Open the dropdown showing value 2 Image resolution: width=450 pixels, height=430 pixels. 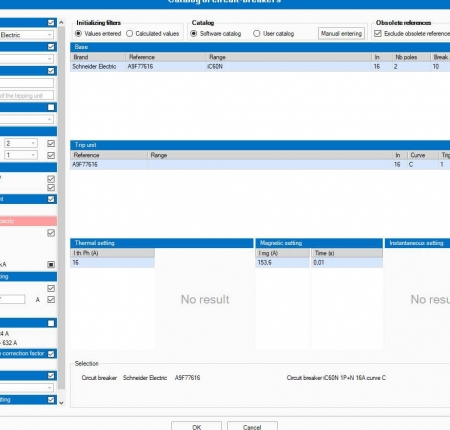point(21,143)
